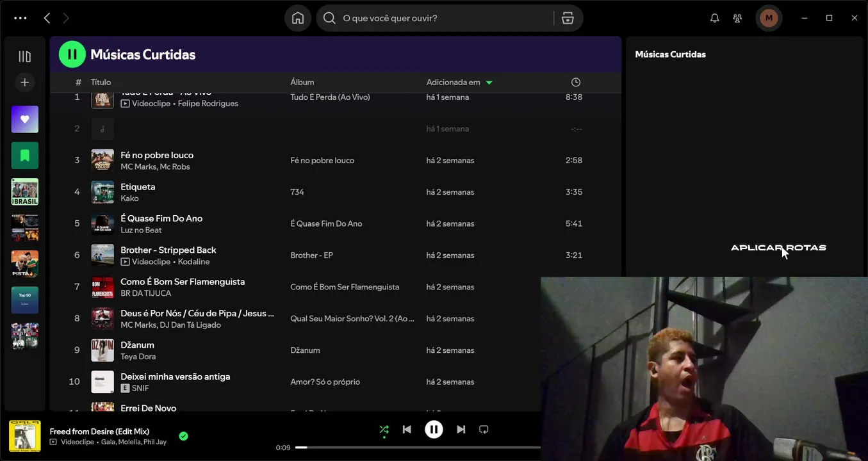Click the search magnifier icon
The image size is (868, 461).
pyautogui.click(x=329, y=18)
